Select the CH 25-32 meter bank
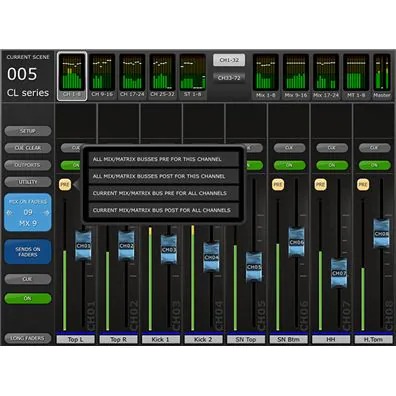This screenshot has width=396, height=396. [162, 76]
